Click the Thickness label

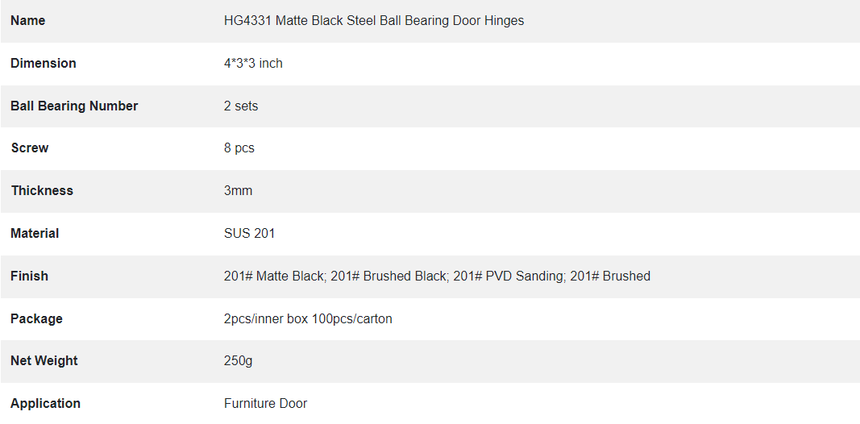42,191
